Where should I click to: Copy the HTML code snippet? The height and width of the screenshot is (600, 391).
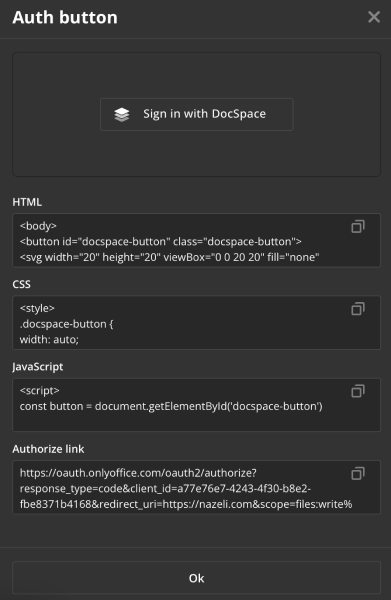(358, 227)
